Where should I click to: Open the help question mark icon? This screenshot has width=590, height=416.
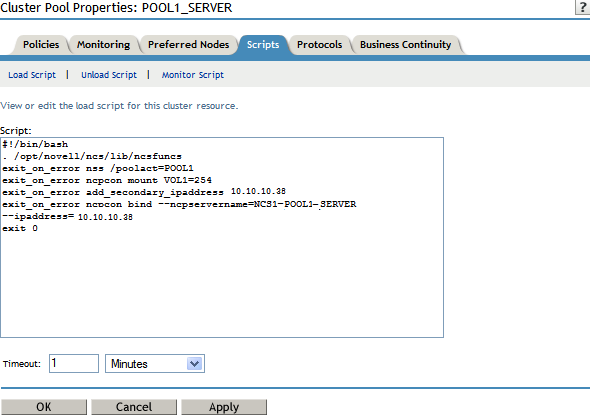pos(583,7)
